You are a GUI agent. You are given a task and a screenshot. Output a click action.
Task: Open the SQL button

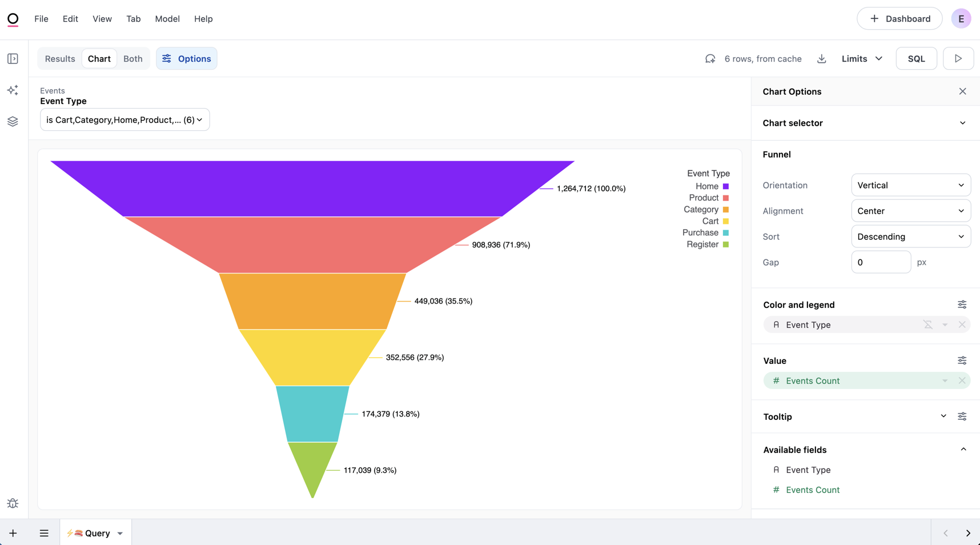(x=917, y=58)
